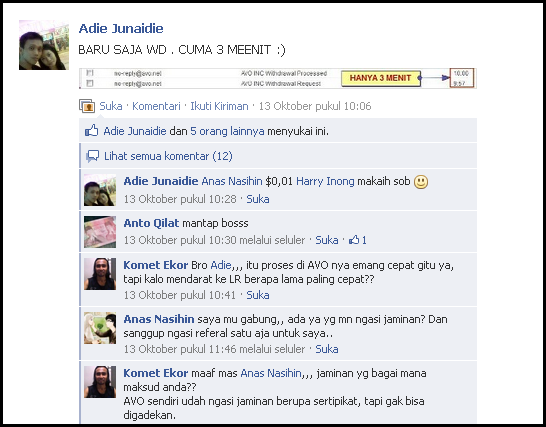Tick checkbox beside Withdrawal Request email
This screenshot has width=546, height=427.
(90, 83)
